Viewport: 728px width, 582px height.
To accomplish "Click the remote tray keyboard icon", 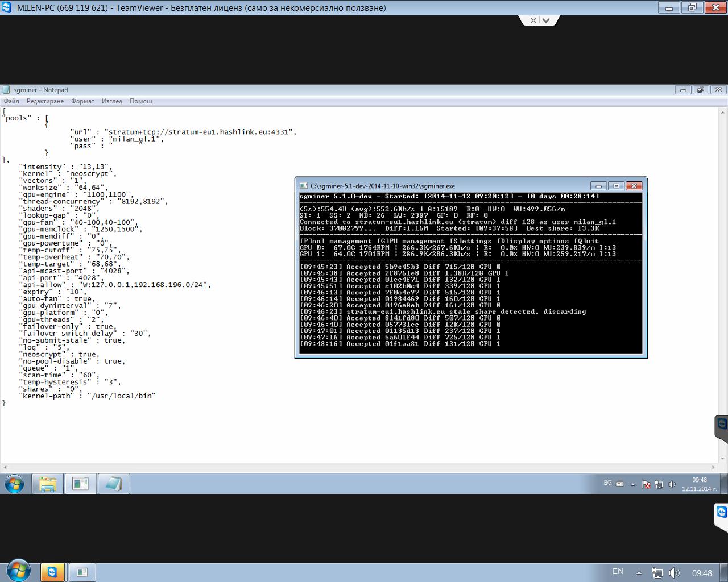I will 620,484.
